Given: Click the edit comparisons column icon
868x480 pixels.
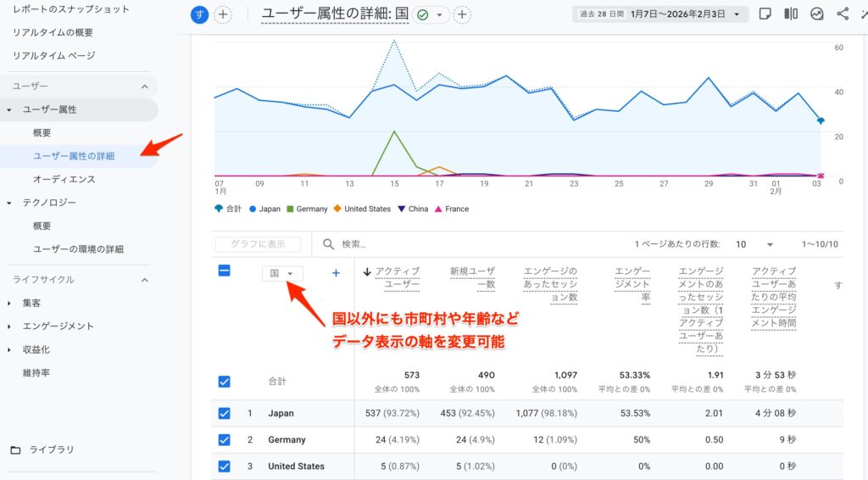Looking at the screenshot, I should point(791,14).
